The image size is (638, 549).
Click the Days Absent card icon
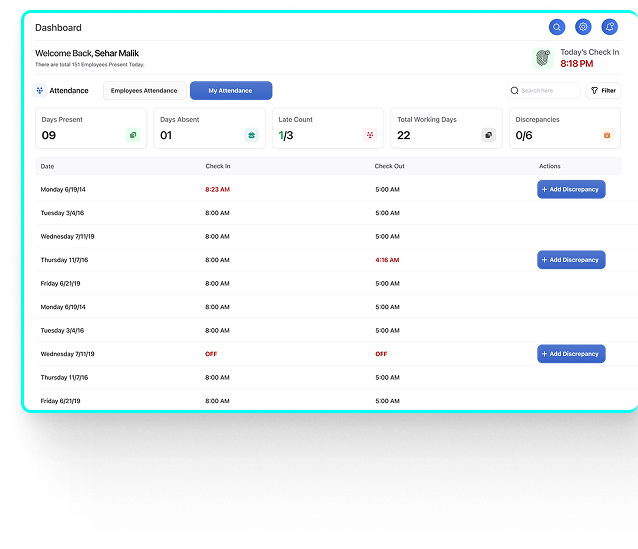[x=251, y=135]
